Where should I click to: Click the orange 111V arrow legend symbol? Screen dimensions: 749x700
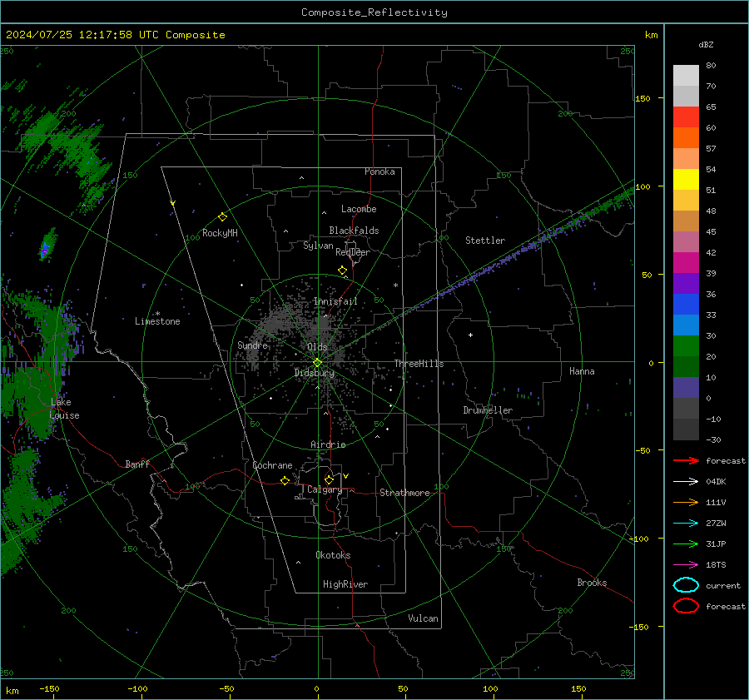(686, 502)
